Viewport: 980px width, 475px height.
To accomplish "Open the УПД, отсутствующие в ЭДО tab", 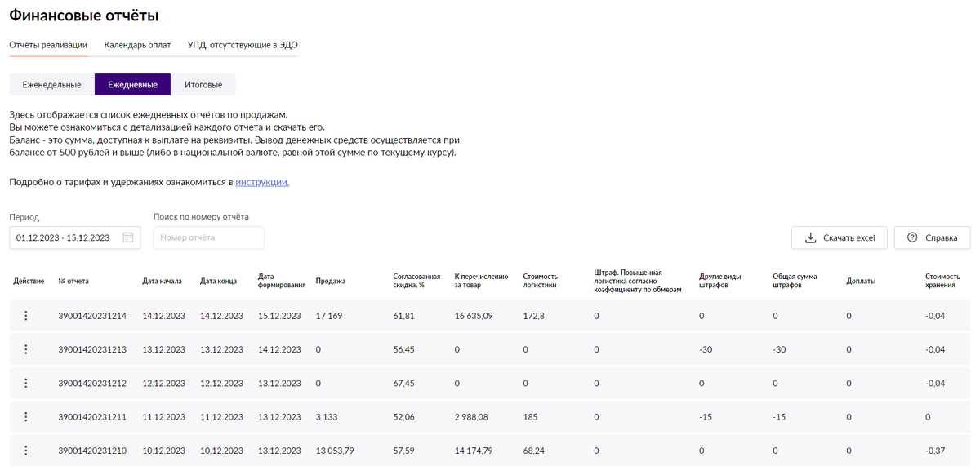I will 243,44.
